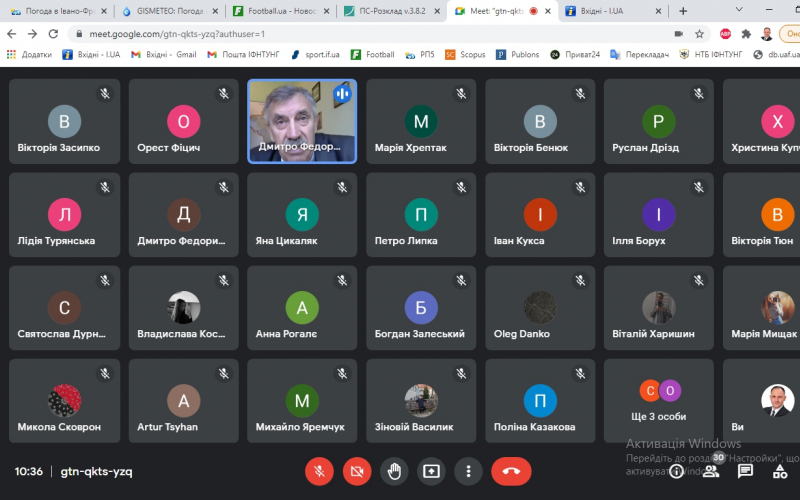Click the muted mic icon on Іван Кукса tile

click(x=580, y=187)
